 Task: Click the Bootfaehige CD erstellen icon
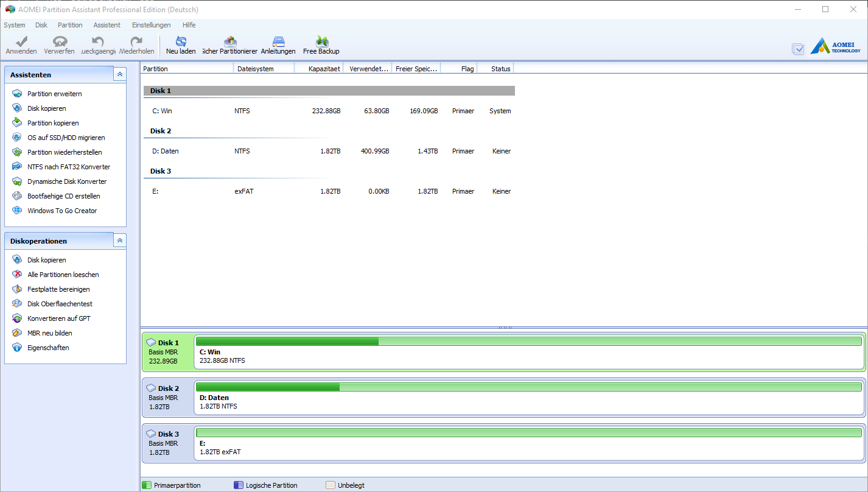click(17, 196)
